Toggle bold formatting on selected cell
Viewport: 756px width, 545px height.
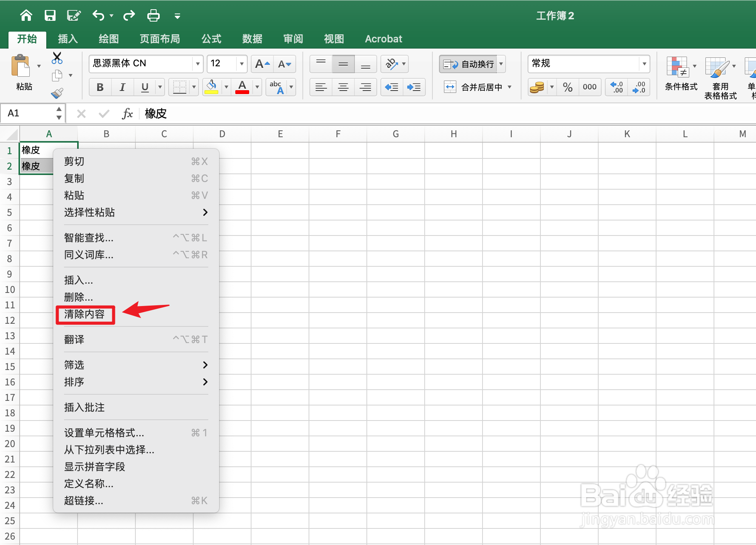100,87
